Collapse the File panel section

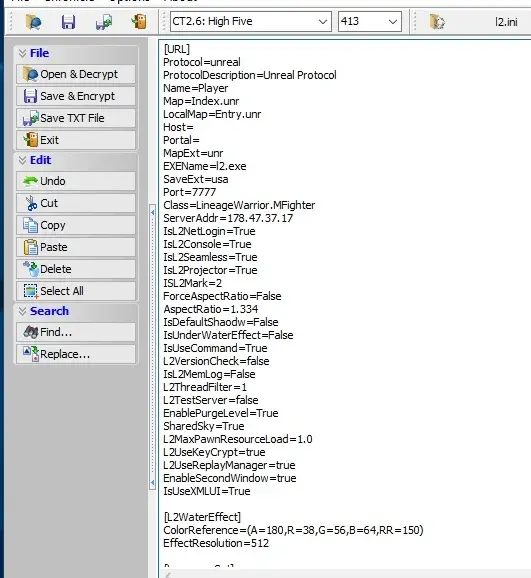point(22,53)
